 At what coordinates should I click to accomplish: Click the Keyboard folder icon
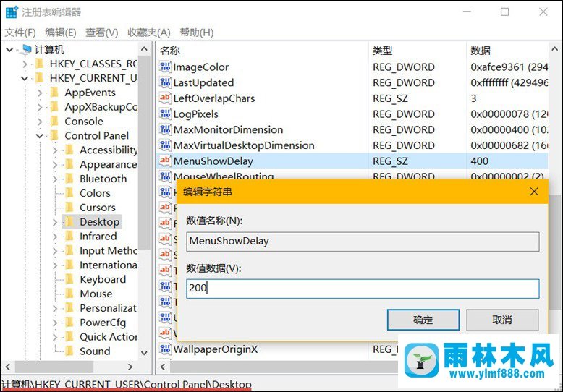tap(69, 279)
